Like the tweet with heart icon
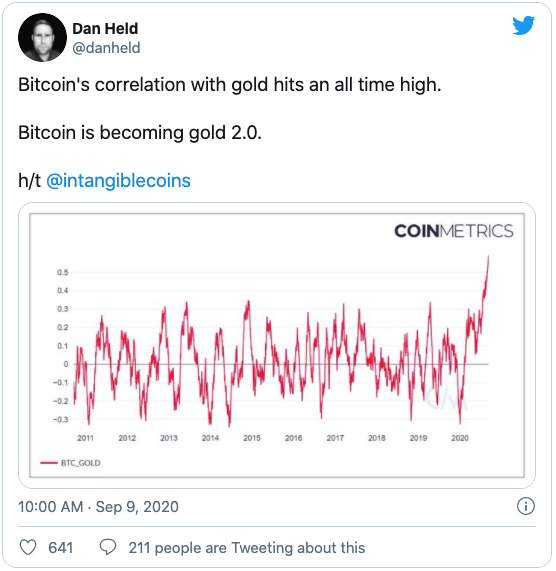This screenshot has height=571, width=556. (28, 547)
